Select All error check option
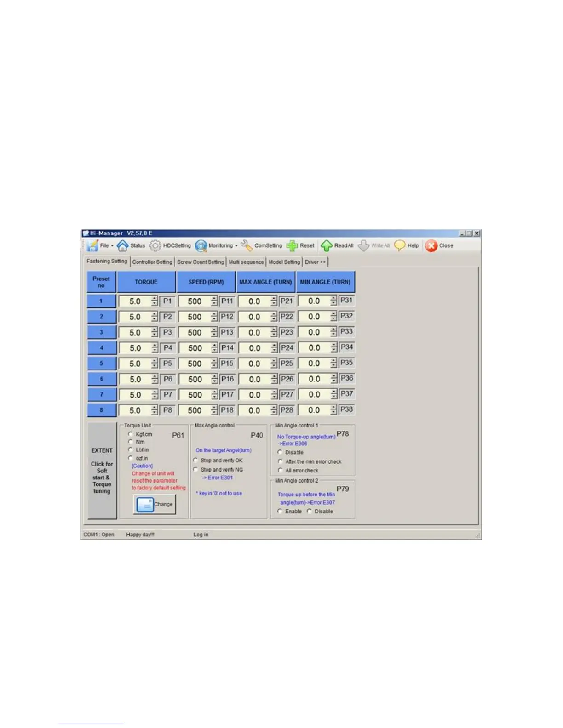This screenshot has width=563, height=728. [x=280, y=470]
